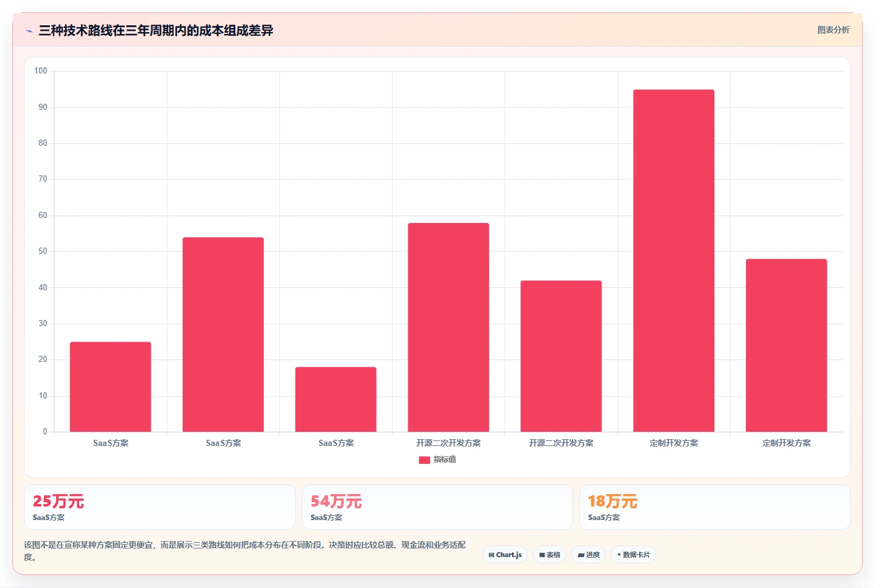Click the y-axis label 30
The height and width of the screenshot is (588, 875).
[x=43, y=324]
